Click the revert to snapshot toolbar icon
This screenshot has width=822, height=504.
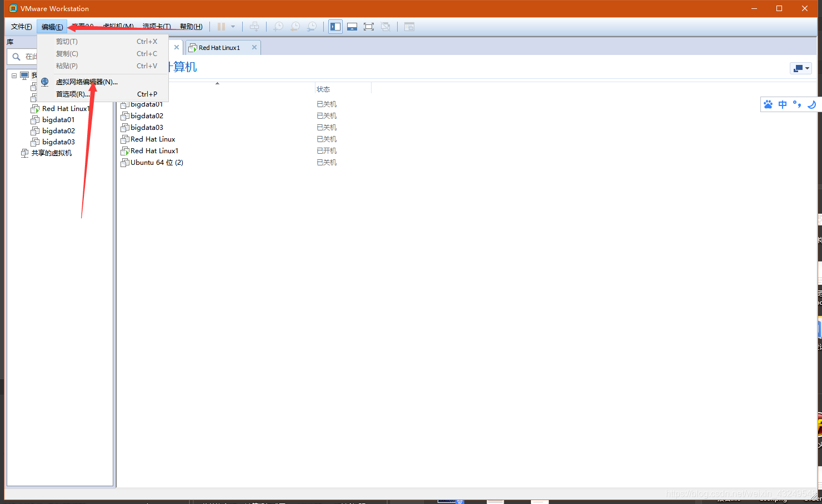[295, 27]
